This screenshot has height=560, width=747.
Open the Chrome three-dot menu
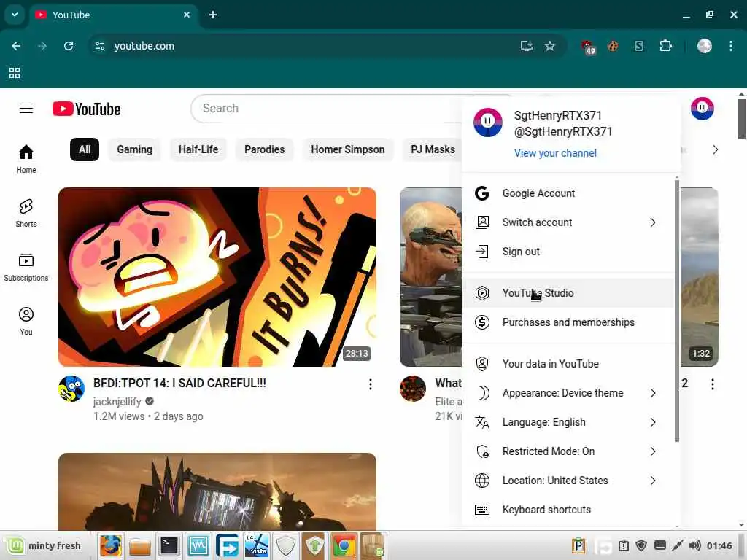pos(731,46)
